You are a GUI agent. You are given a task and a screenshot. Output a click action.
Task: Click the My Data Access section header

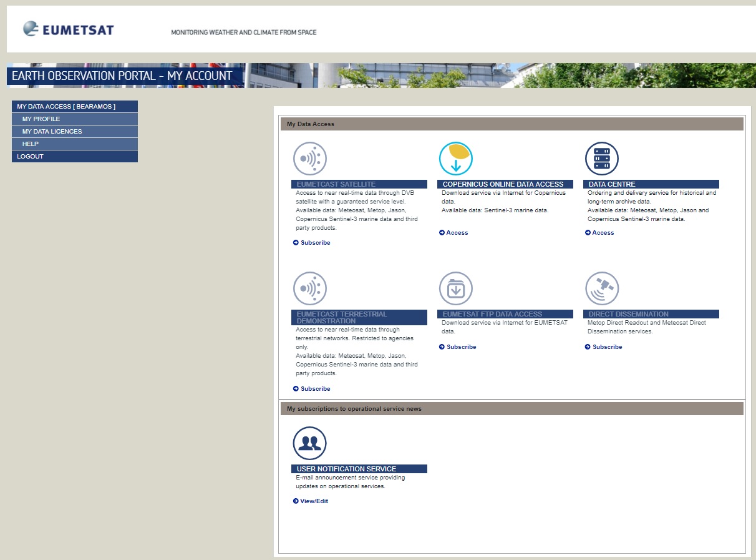tap(512, 124)
